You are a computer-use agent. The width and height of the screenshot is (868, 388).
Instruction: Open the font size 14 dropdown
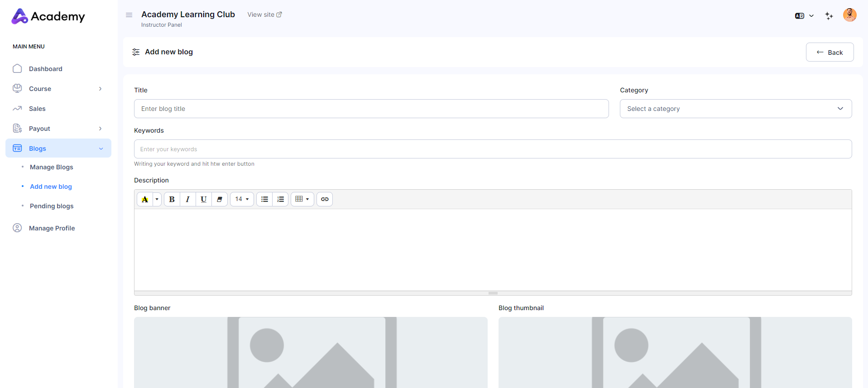tap(242, 199)
